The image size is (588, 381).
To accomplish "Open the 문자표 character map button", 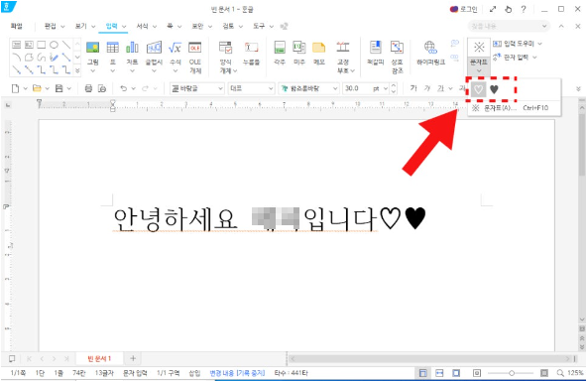I will pos(479,48).
